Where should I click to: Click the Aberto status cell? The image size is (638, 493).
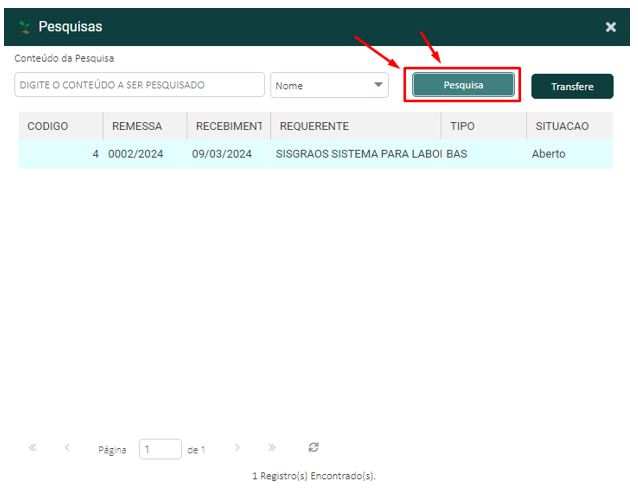click(548, 155)
